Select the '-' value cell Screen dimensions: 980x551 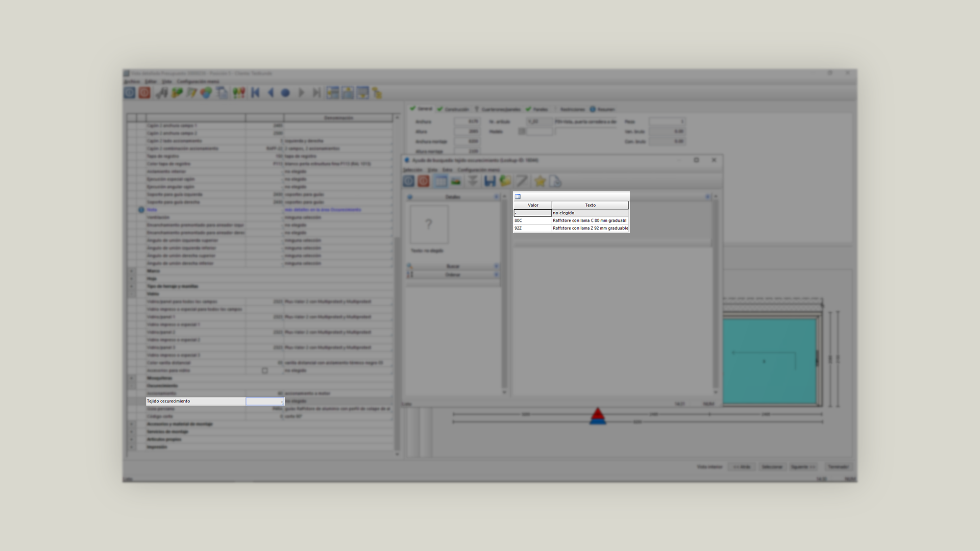pos(533,213)
